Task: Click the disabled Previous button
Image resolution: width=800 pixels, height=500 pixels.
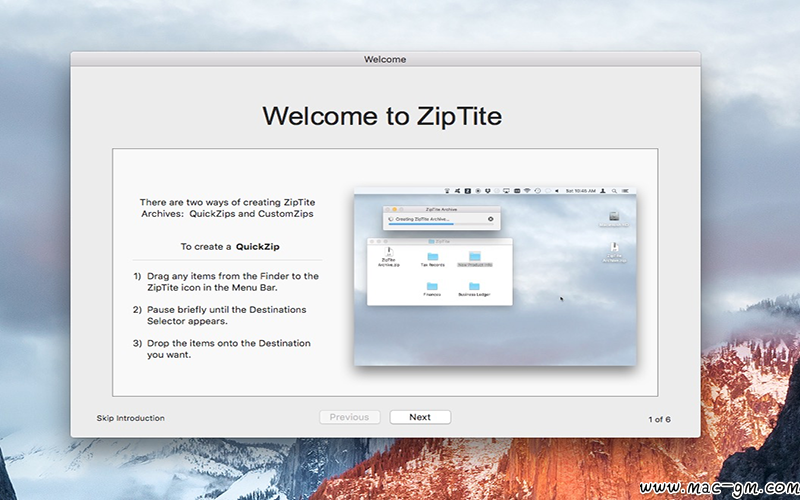Action: 349,417
